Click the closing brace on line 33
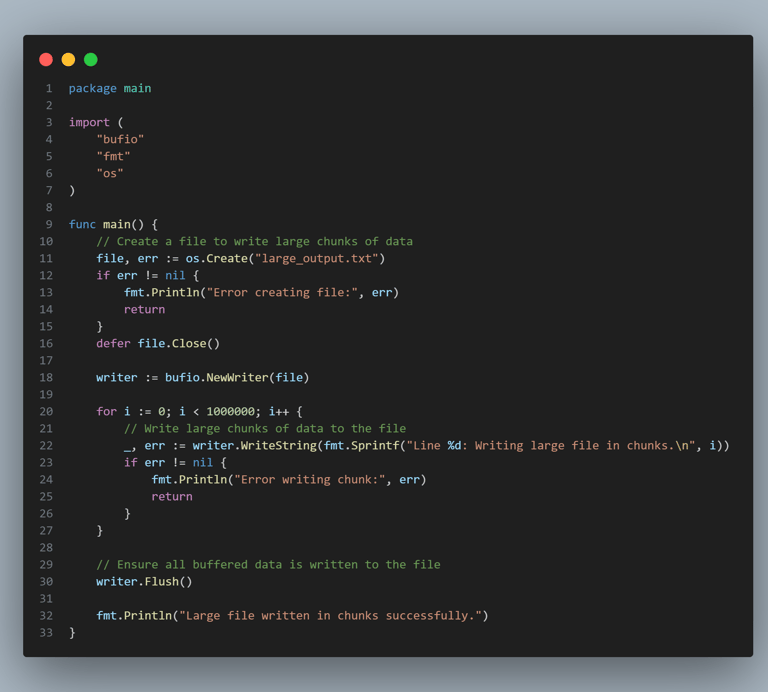Viewport: 768px width, 692px height. (x=72, y=633)
